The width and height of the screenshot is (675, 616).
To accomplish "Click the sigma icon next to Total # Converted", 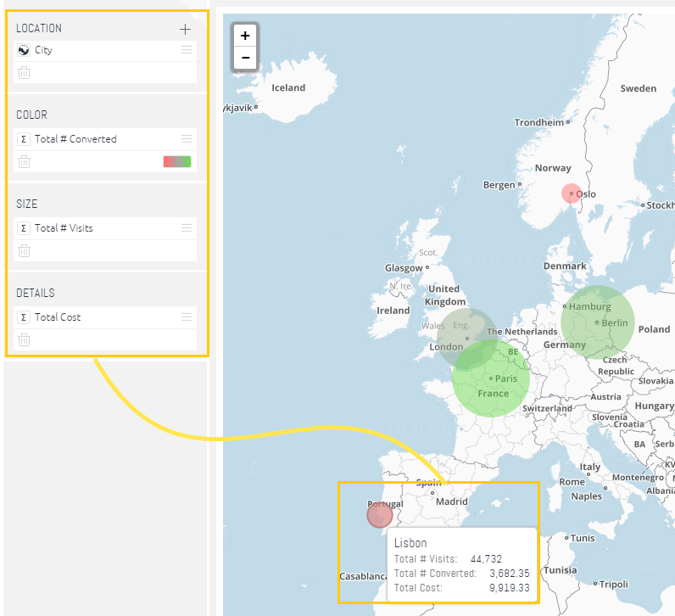I will (x=24, y=139).
